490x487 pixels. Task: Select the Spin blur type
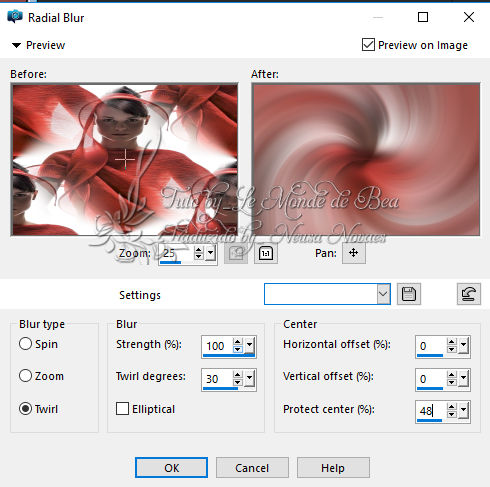click(25, 344)
